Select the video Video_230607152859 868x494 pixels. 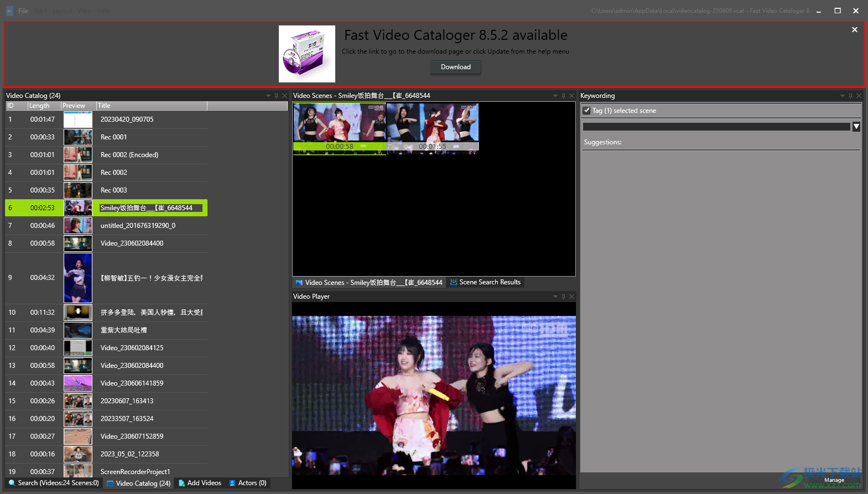tap(106, 436)
